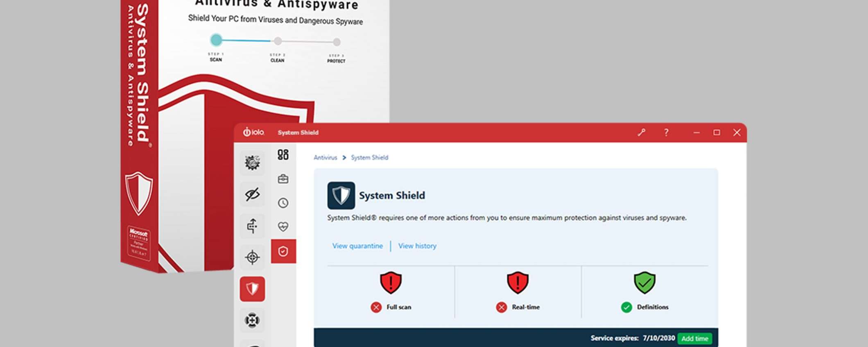Screen dimensions: 868x347
Task: Click the red alert shield above Real-time
Action: [518, 283]
